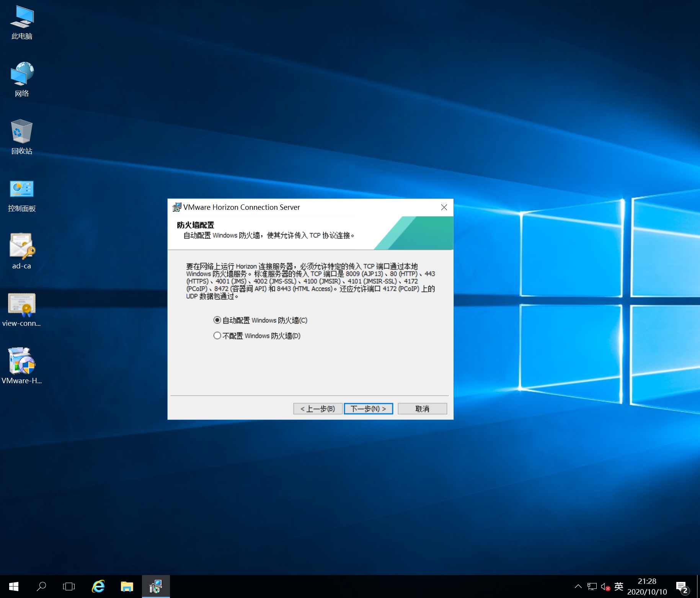This screenshot has height=598, width=700.
Task: Open File Explorer from taskbar
Action: click(127, 587)
